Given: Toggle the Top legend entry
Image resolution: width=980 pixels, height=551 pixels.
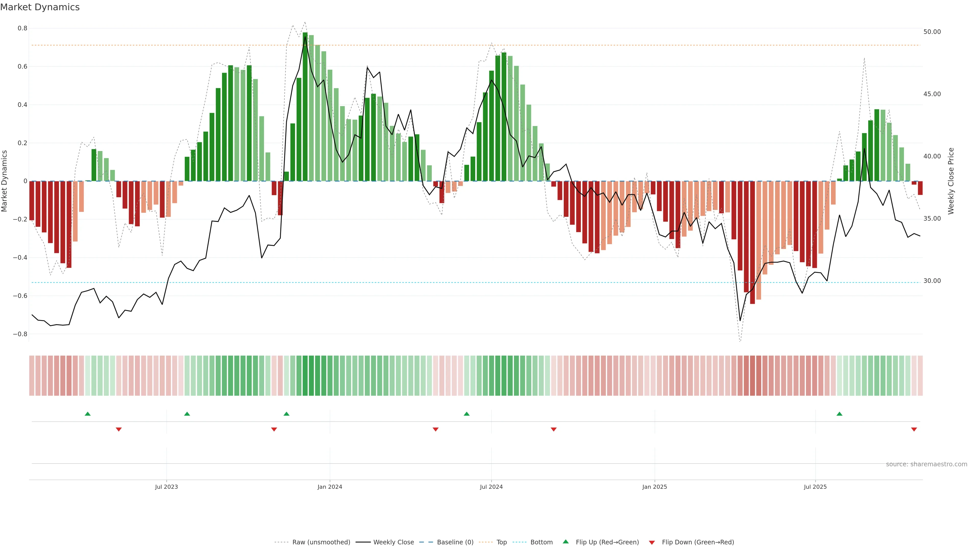Looking at the screenshot, I should pyautogui.click(x=501, y=542).
